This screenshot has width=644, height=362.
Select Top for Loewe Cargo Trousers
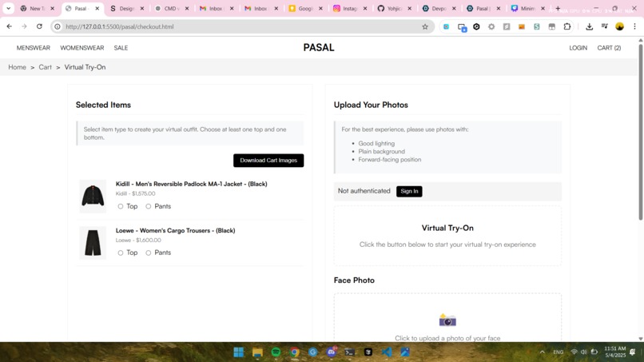[121, 253]
